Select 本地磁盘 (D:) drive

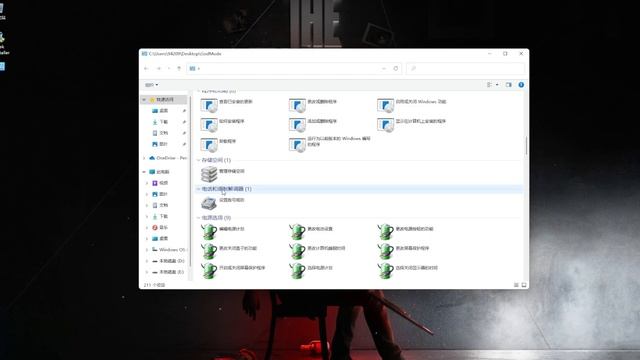click(x=168, y=261)
